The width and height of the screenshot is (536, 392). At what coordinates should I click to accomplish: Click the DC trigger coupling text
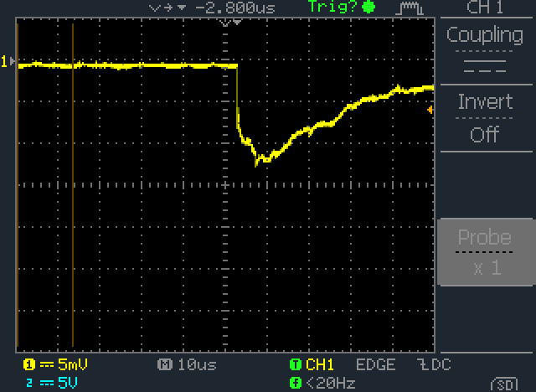tap(441, 364)
